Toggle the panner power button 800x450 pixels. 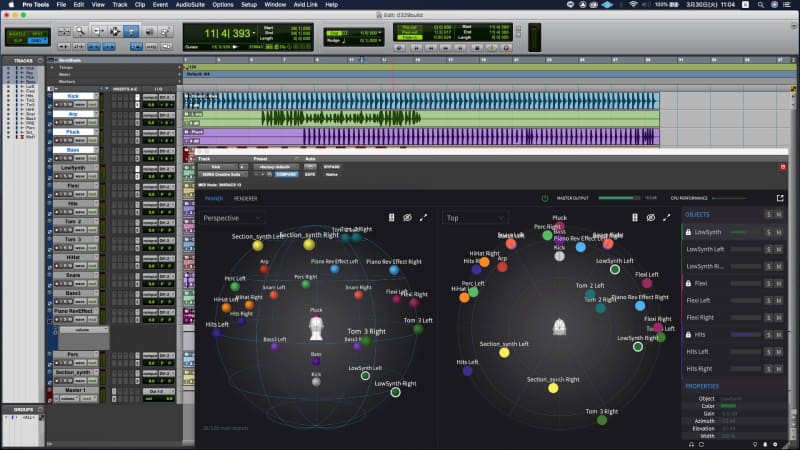544,198
